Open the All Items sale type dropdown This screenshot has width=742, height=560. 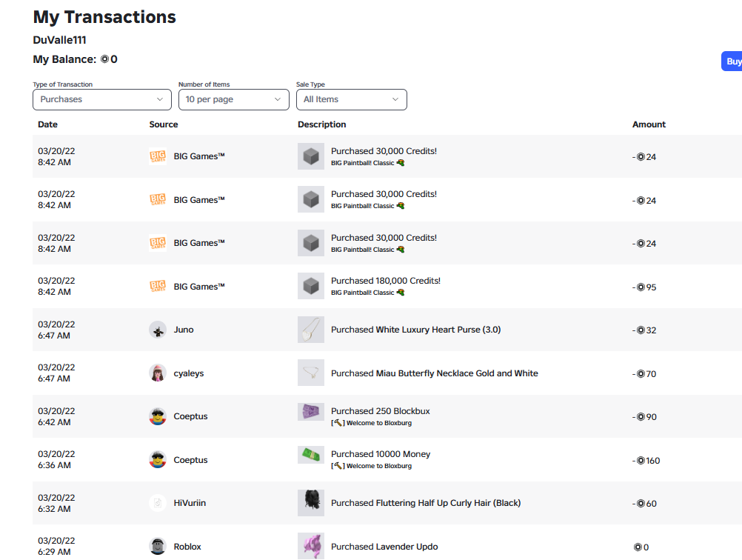[x=352, y=99]
